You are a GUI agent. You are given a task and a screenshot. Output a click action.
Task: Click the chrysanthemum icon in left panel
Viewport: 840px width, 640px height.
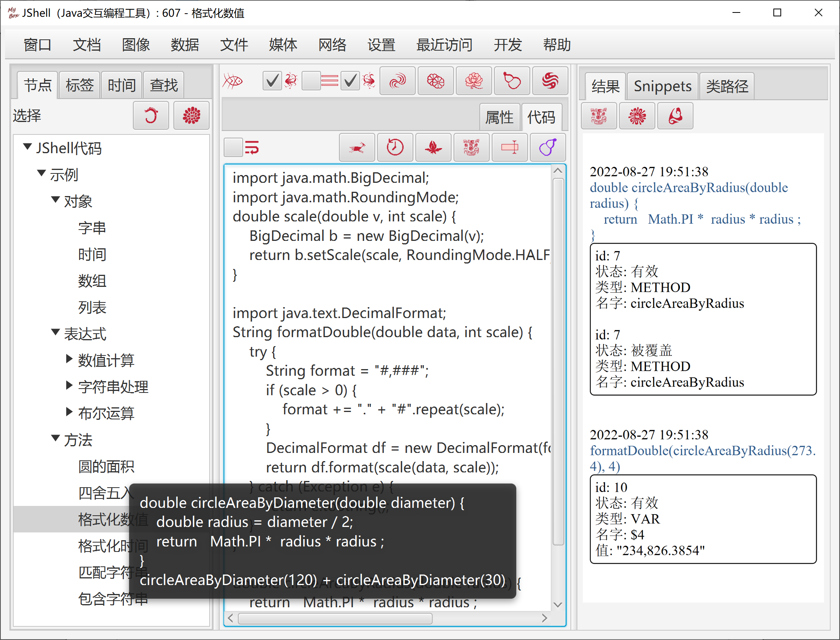tap(191, 115)
